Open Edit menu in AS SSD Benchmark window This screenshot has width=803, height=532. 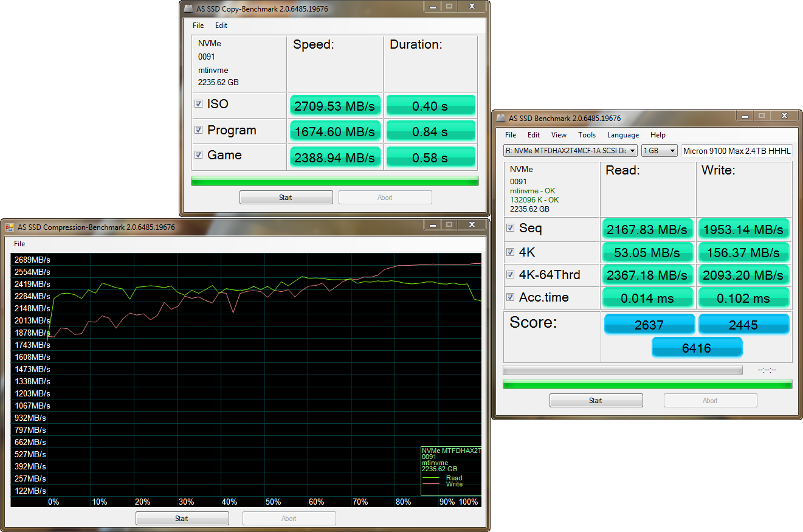pyautogui.click(x=534, y=135)
